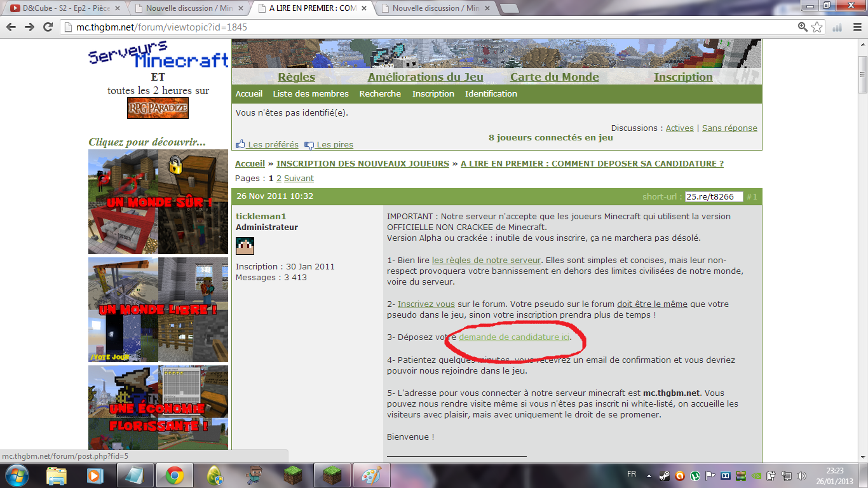Click Inscription in the green navigation bar
This screenshot has height=488, width=868.
(x=433, y=93)
